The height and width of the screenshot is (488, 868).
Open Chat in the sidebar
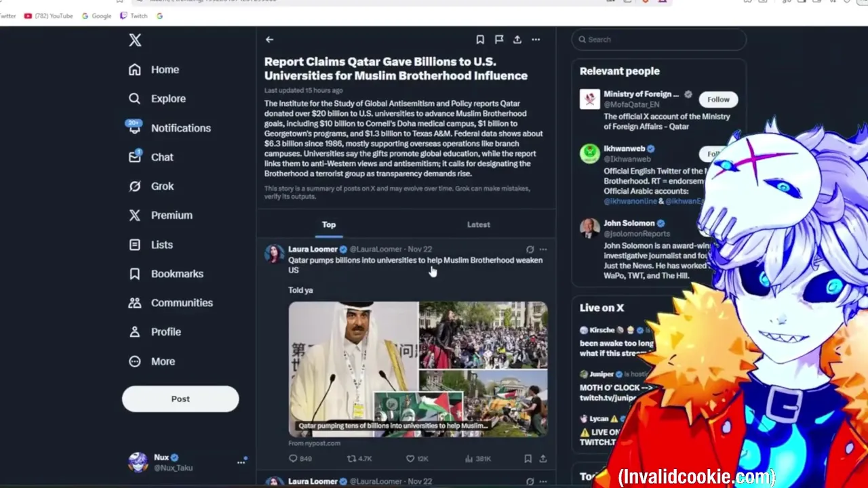[x=151, y=157]
